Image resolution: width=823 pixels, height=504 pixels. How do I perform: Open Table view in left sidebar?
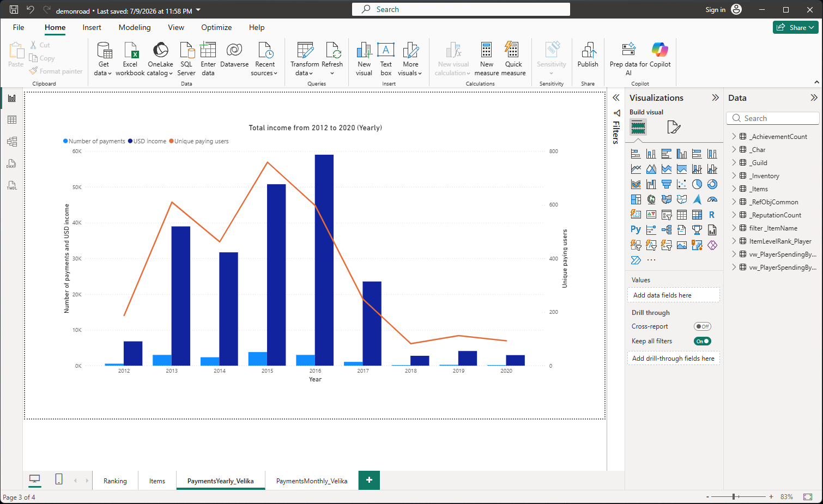pos(12,120)
